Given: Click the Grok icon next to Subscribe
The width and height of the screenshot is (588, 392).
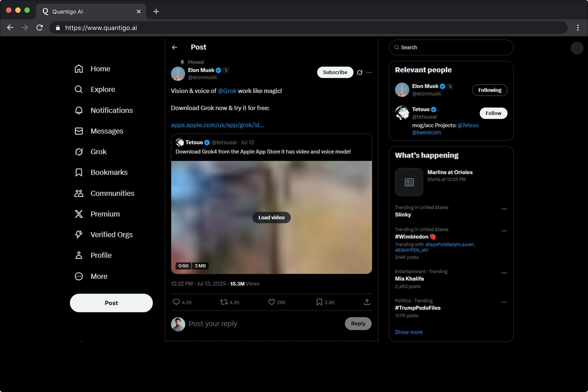Looking at the screenshot, I should (x=360, y=73).
